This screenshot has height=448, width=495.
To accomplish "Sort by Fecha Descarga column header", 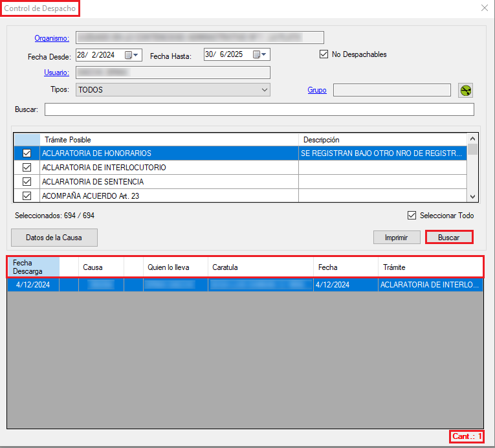I will pos(33,267).
